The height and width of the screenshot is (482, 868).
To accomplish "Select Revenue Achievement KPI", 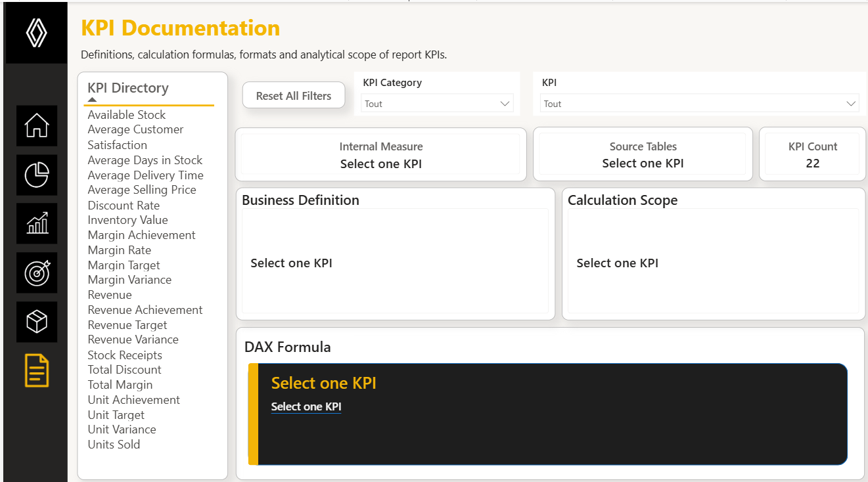I will point(145,310).
